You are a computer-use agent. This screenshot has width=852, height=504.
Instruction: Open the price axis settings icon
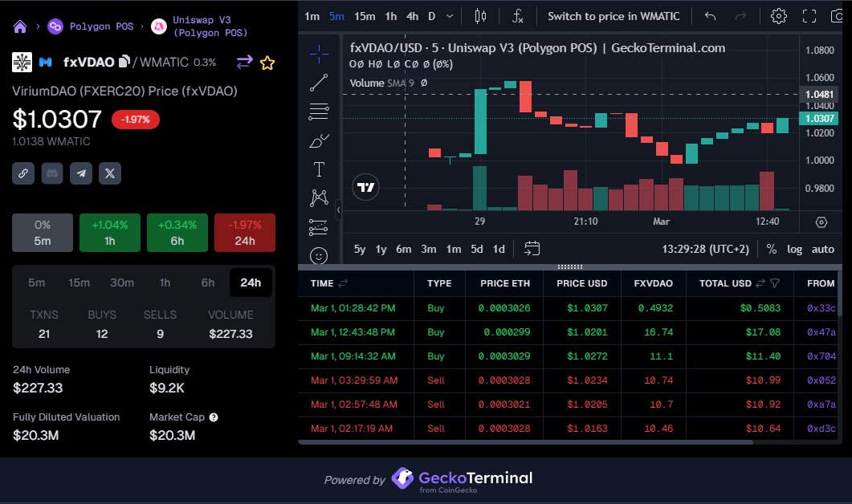pos(821,222)
